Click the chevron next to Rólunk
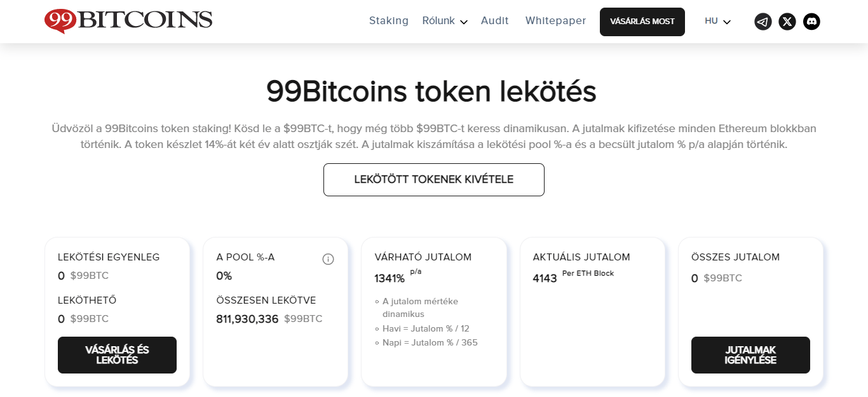This screenshot has height=397, width=868. [x=464, y=22]
